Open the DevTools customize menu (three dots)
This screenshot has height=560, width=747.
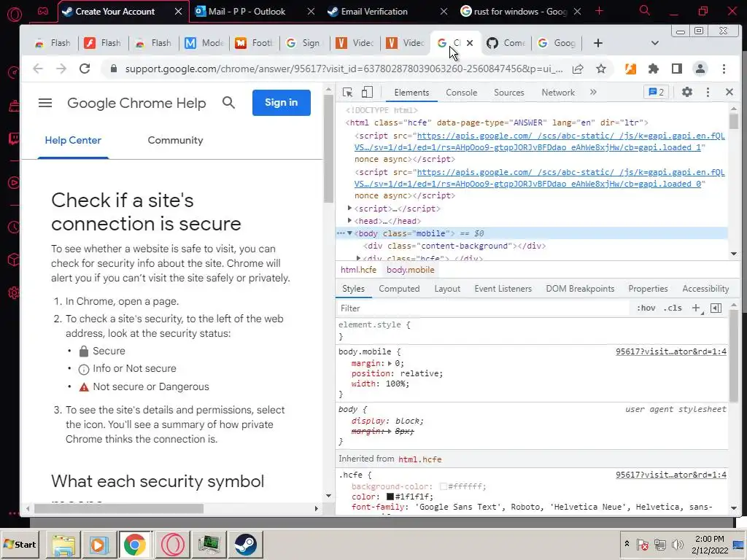(708, 93)
